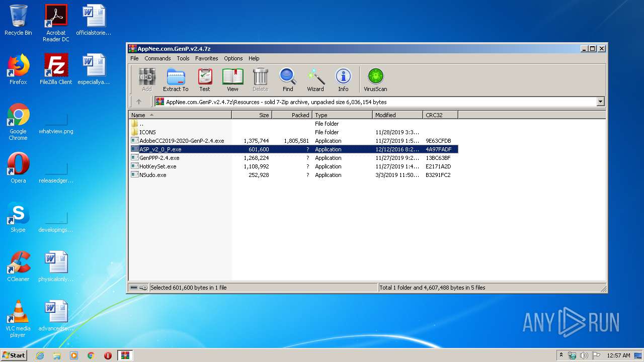This screenshot has width=644, height=362.
Task: Open the Options menu
Action: coord(233,58)
